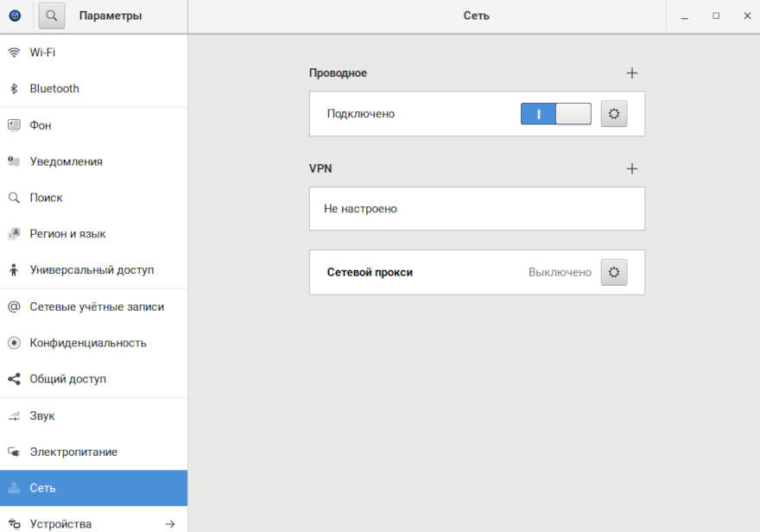Open the Электропитание power settings

[73, 452]
